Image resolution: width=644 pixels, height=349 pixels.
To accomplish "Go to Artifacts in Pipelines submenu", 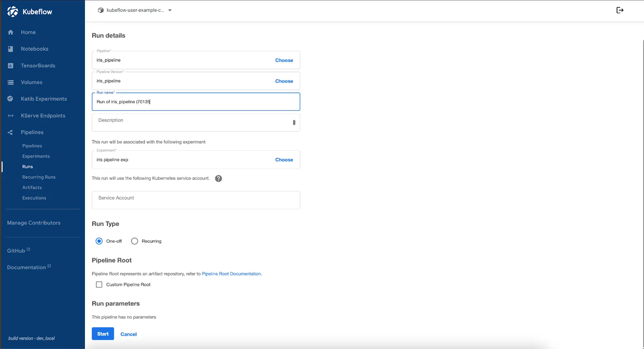I will pos(32,187).
